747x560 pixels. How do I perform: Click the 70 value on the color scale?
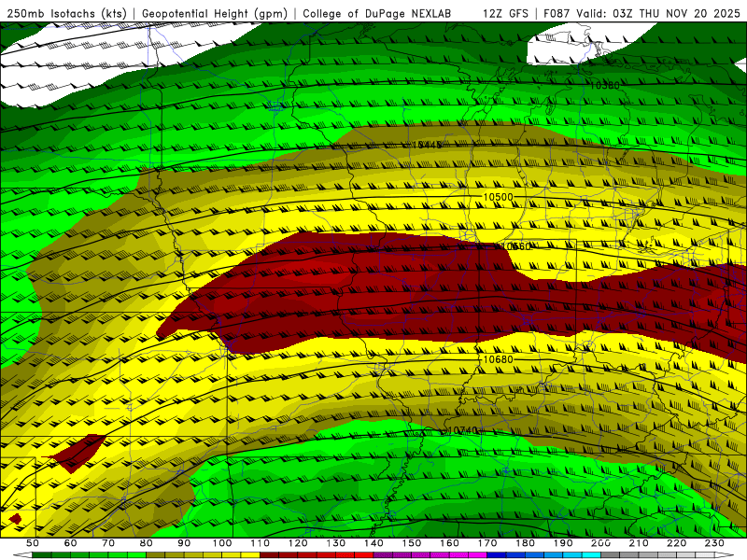click(x=108, y=543)
